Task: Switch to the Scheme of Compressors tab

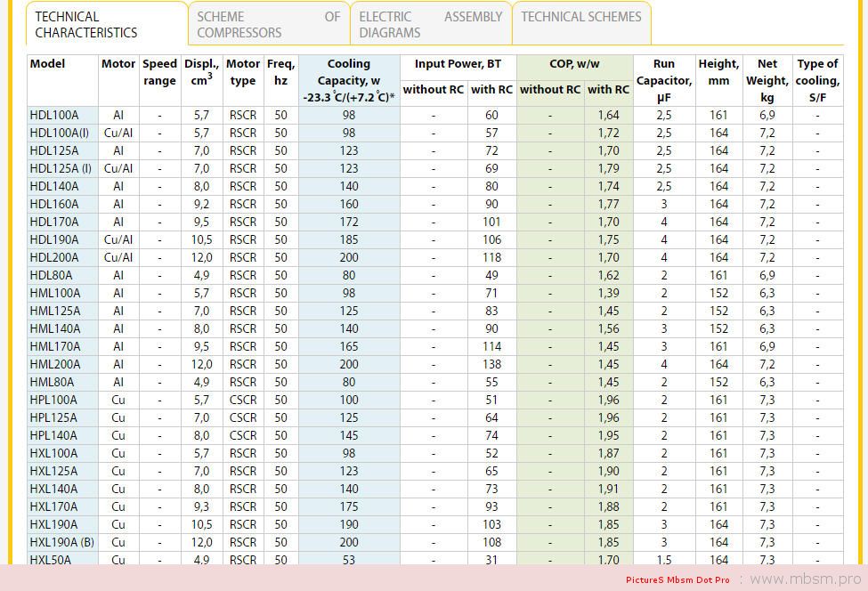Action: click(x=268, y=24)
